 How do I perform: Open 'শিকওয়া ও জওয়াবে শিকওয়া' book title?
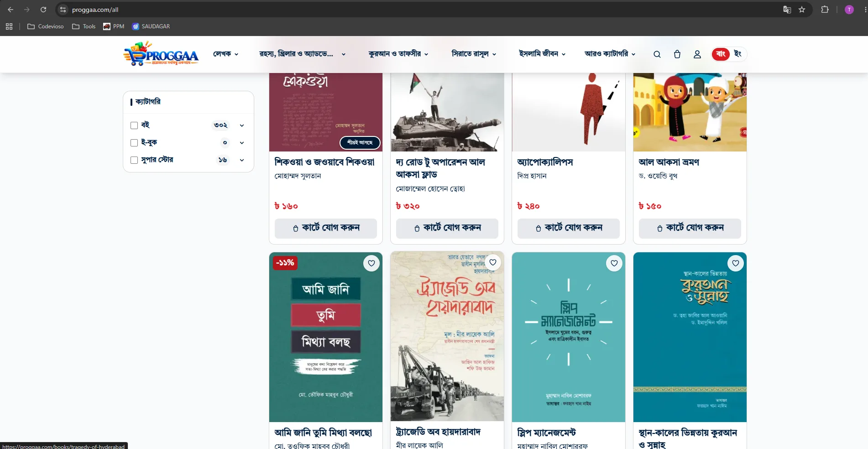[x=324, y=162]
